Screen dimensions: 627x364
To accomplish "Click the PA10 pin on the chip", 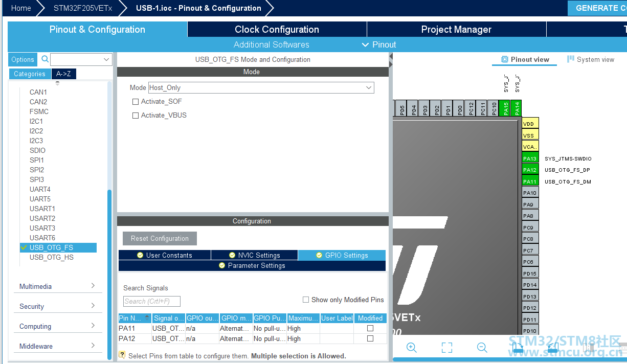I will (530, 193).
